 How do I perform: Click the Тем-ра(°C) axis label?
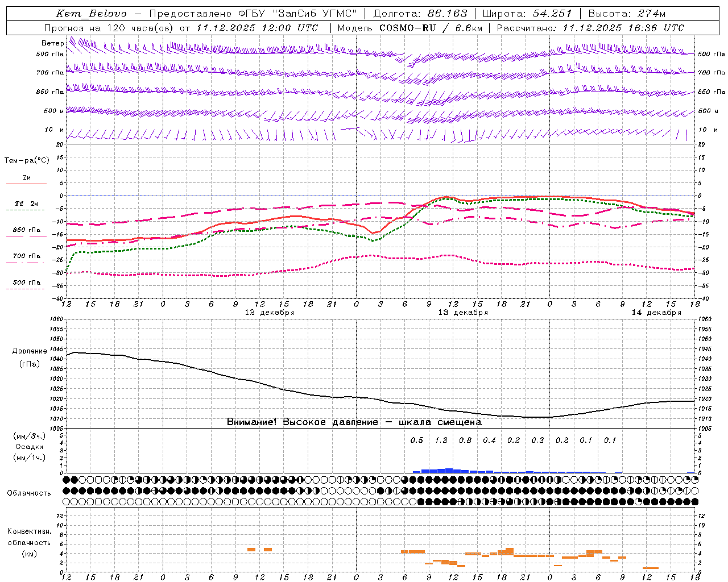pyautogui.click(x=27, y=161)
